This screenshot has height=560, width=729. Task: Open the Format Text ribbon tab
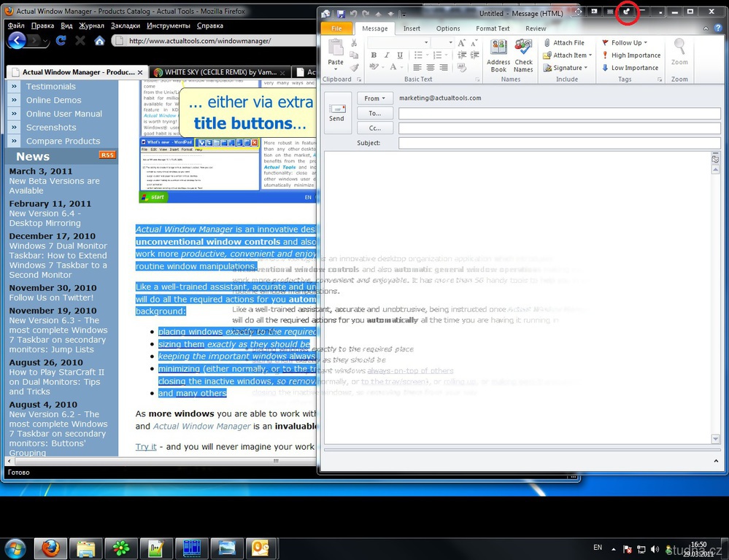click(x=493, y=28)
